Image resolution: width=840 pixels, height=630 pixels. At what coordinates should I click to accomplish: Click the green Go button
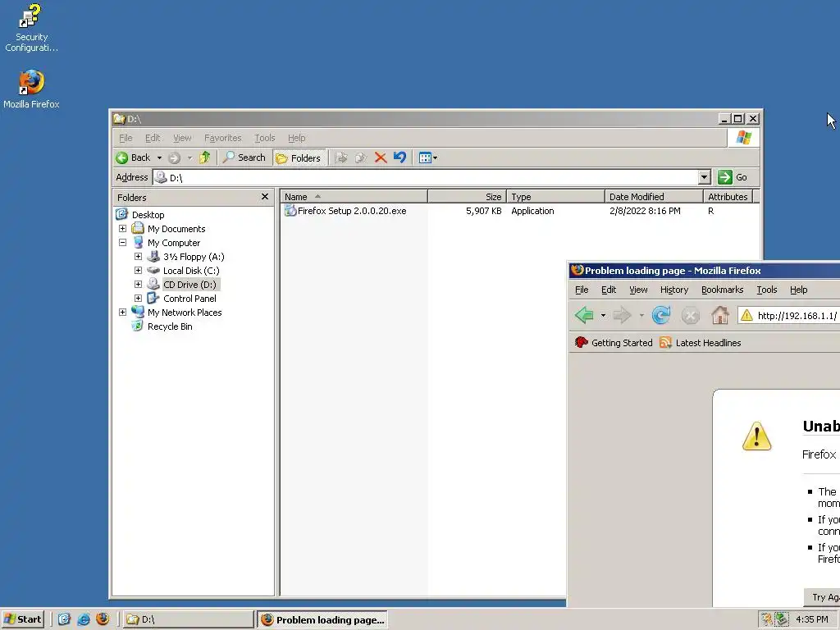[733, 177]
